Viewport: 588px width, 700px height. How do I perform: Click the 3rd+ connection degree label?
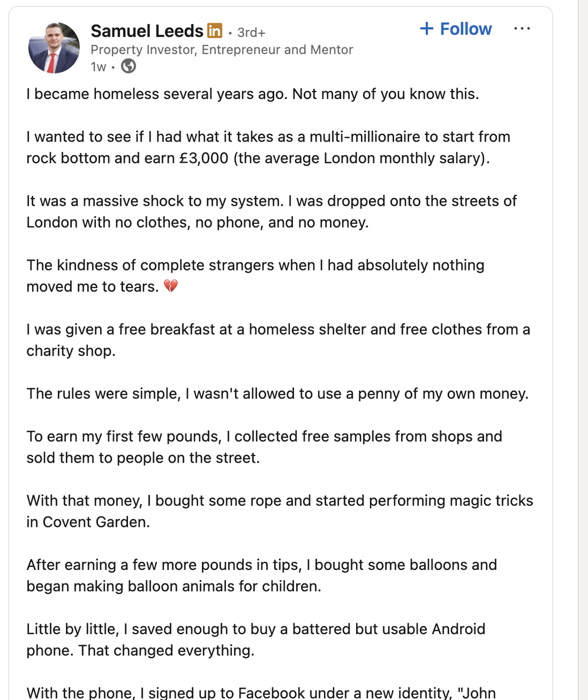252,33
